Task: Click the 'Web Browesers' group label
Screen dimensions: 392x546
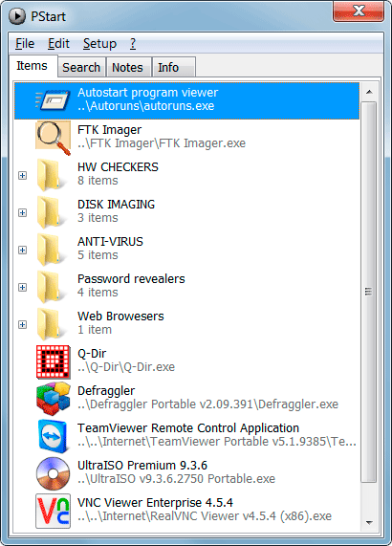Action: [120, 317]
